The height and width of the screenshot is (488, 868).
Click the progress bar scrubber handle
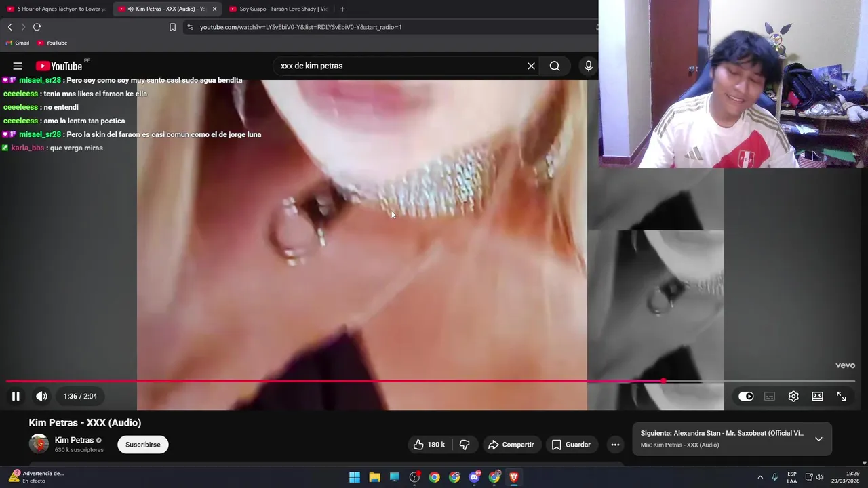pos(664,381)
